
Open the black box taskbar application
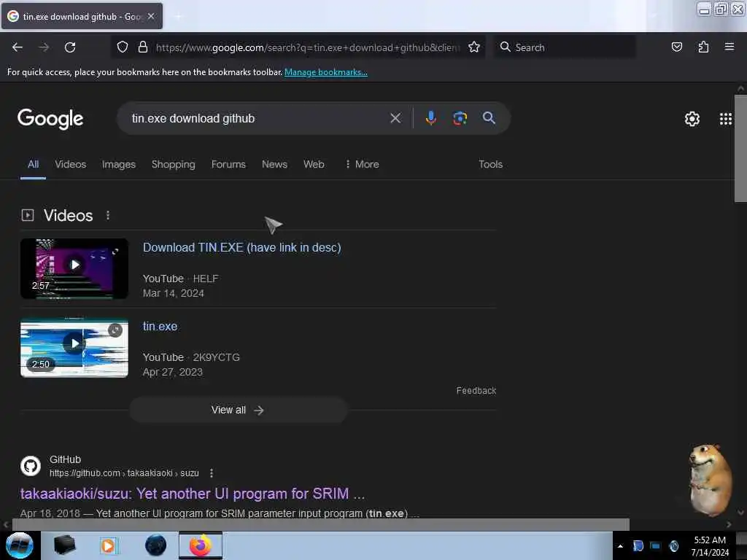64,545
